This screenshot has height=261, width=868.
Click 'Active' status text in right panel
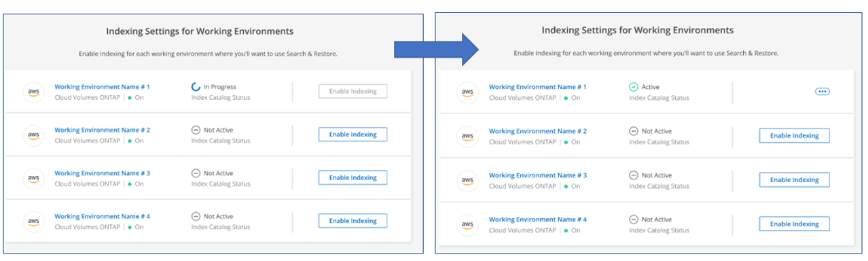[651, 87]
